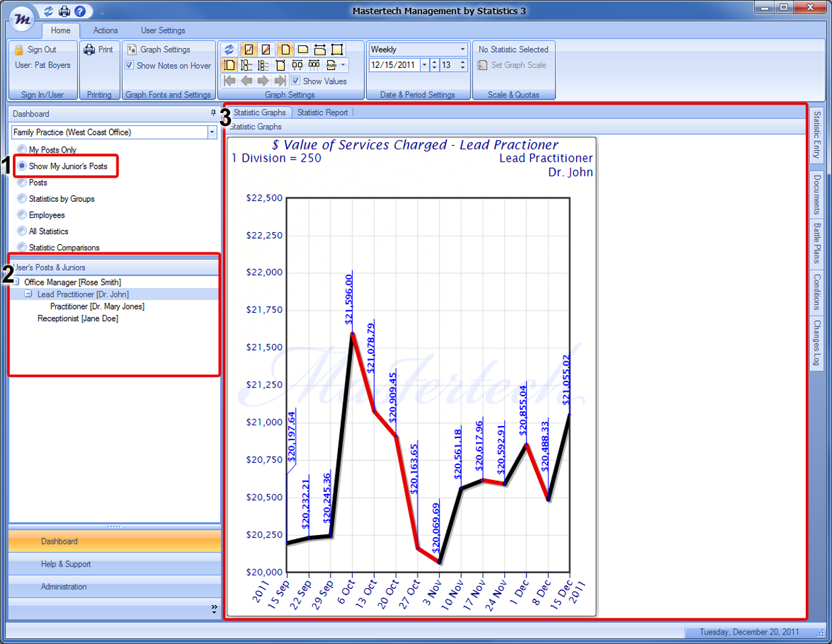The image size is (832, 644).
Task: Switch to the Actions ribbon tab
Action: [x=105, y=30]
